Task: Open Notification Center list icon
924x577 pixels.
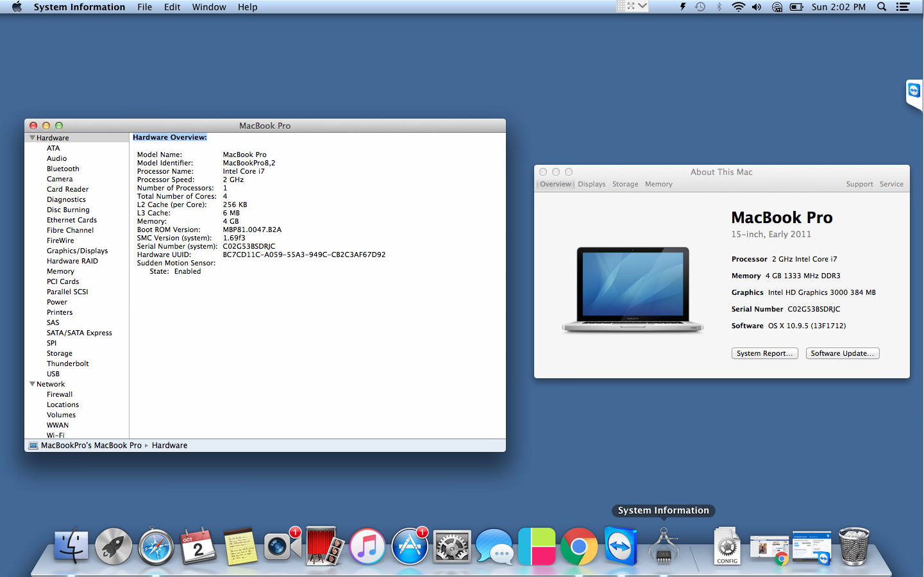Action: point(903,7)
